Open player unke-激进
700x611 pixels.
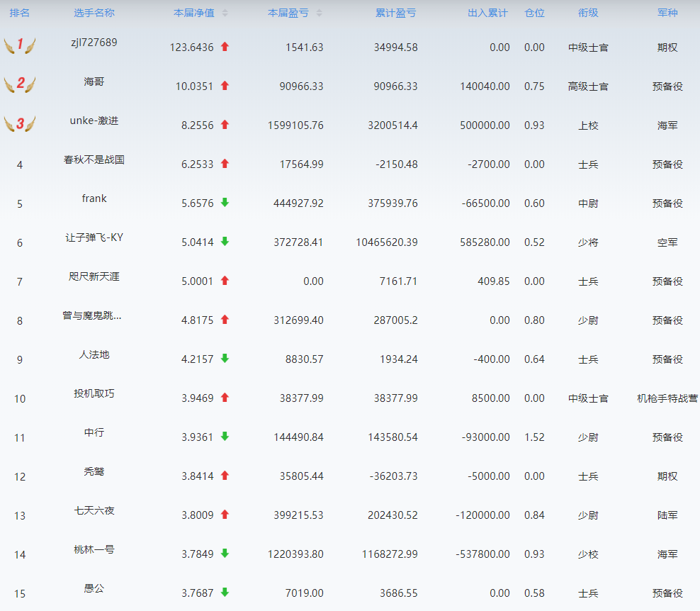(94, 120)
